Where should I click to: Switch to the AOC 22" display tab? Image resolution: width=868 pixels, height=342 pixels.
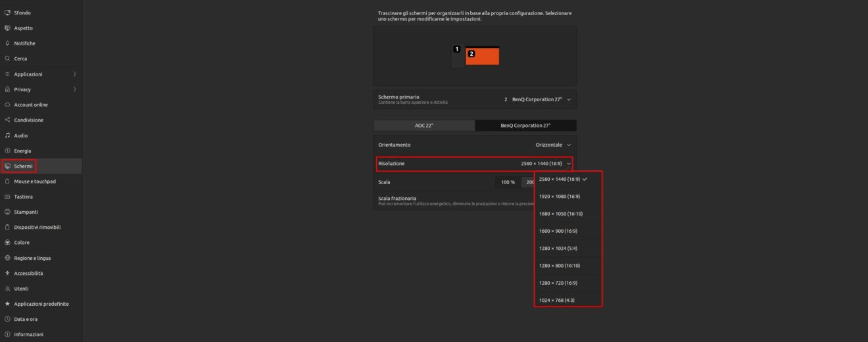click(x=424, y=125)
